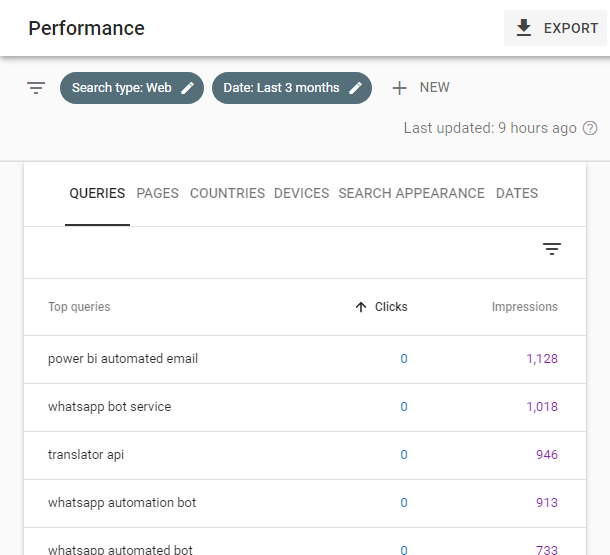Add a new filter with NEW button

coord(421,88)
